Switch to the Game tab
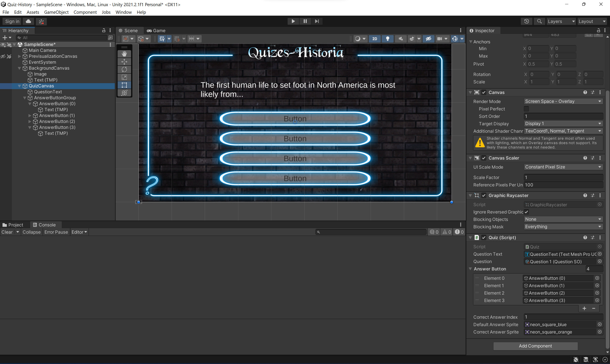The width and height of the screenshot is (610, 364). tap(156, 31)
